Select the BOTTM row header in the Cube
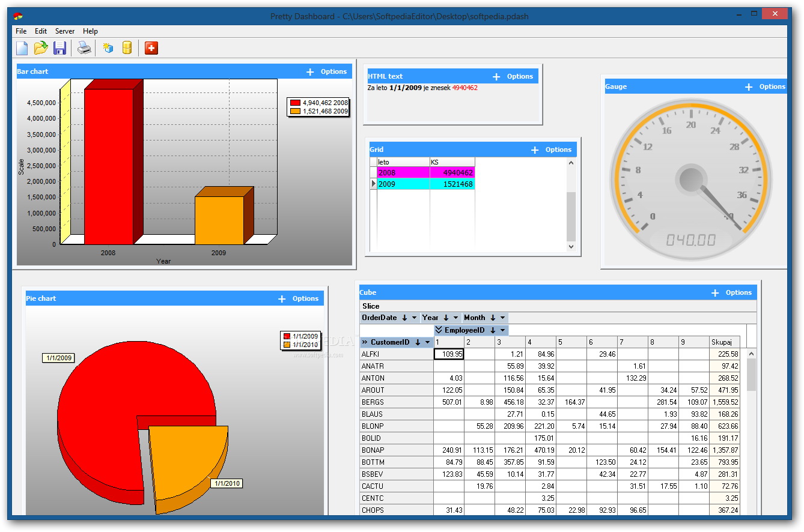This screenshot has height=532, width=804. (x=397, y=462)
